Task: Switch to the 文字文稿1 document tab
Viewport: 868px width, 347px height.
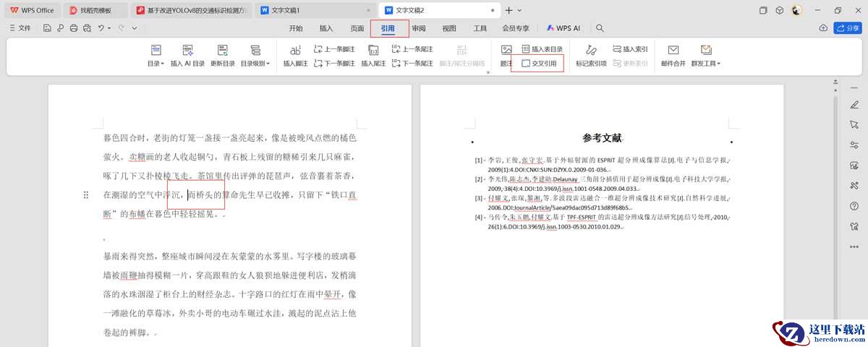Action: pos(316,10)
